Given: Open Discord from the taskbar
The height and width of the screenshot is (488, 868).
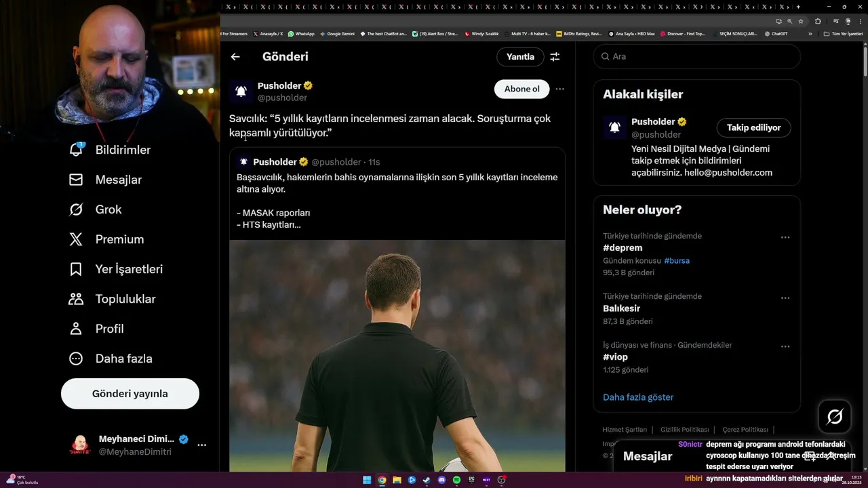Looking at the screenshot, I should point(441,480).
